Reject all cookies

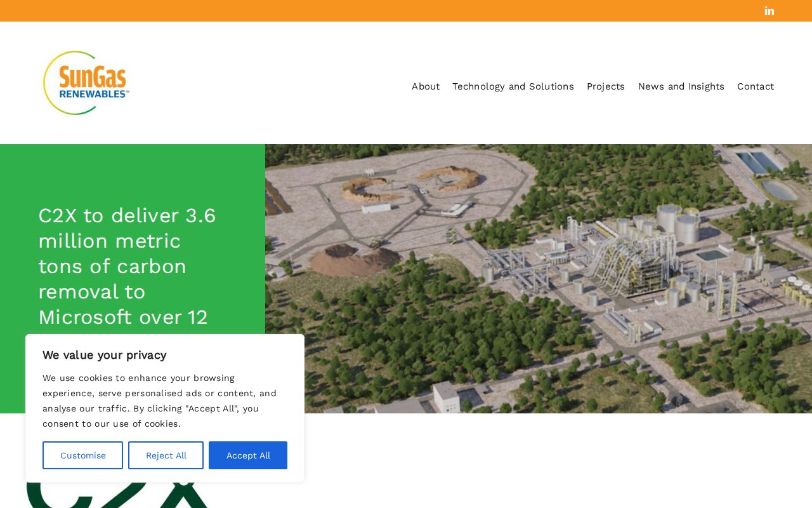[x=166, y=455]
